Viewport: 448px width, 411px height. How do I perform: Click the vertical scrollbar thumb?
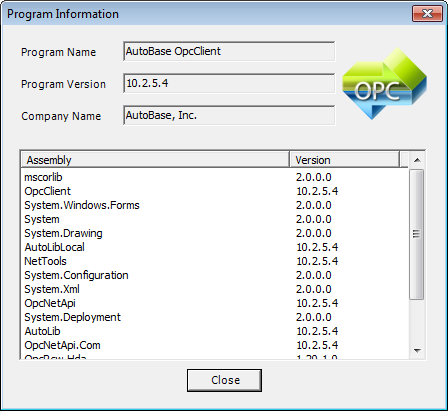[417, 234]
